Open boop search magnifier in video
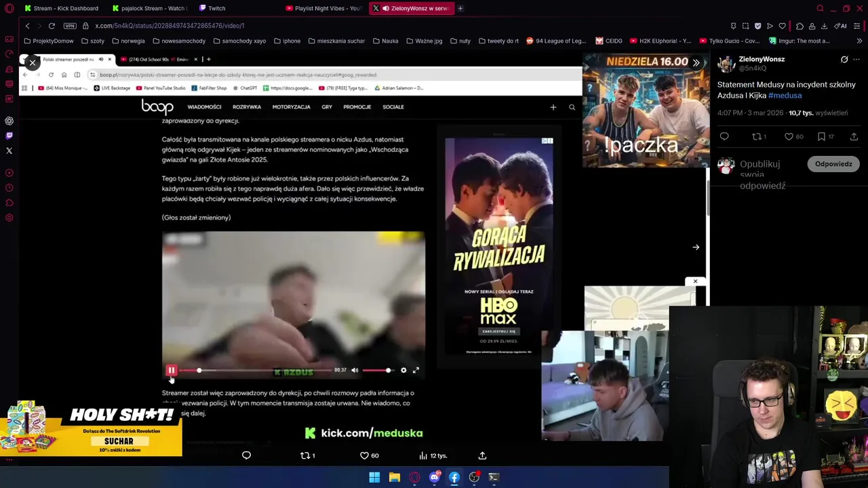Viewport: 868px width, 488px height. pos(572,107)
